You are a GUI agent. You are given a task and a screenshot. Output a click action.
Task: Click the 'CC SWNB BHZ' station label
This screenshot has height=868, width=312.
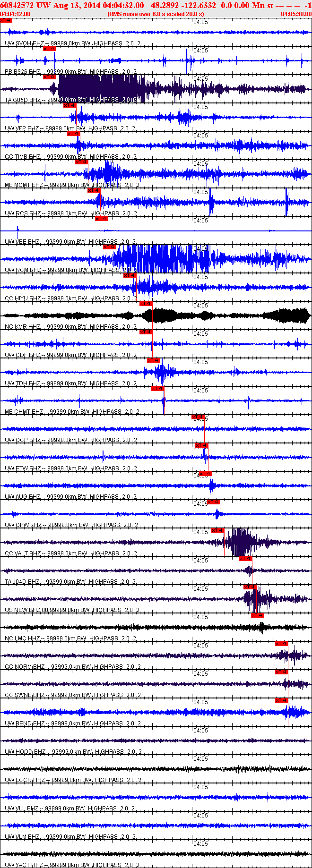[25, 695]
